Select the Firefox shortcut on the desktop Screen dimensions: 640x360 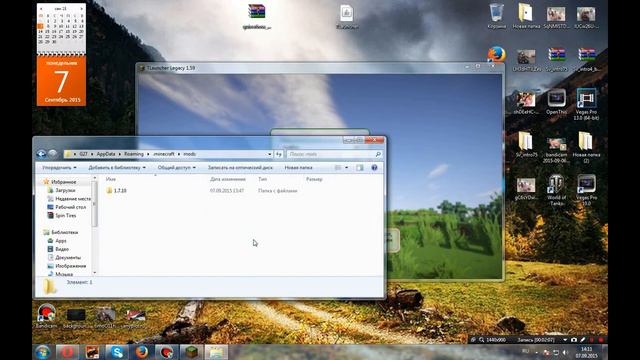point(496,54)
